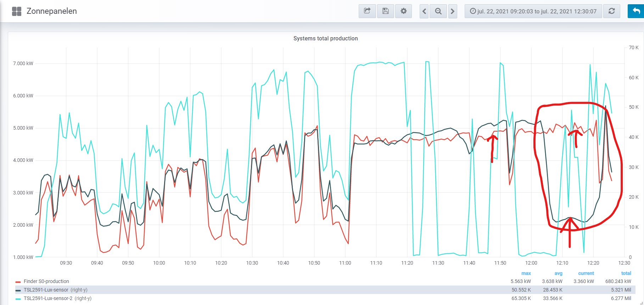644x305 pixels.
Task: Click the red Finder S0-production color swatch
Action: [18, 282]
